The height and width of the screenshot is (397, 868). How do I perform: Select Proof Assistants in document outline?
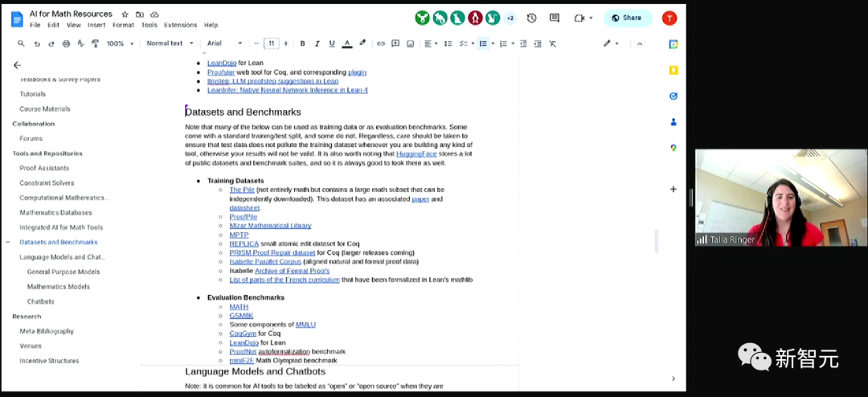(x=44, y=168)
